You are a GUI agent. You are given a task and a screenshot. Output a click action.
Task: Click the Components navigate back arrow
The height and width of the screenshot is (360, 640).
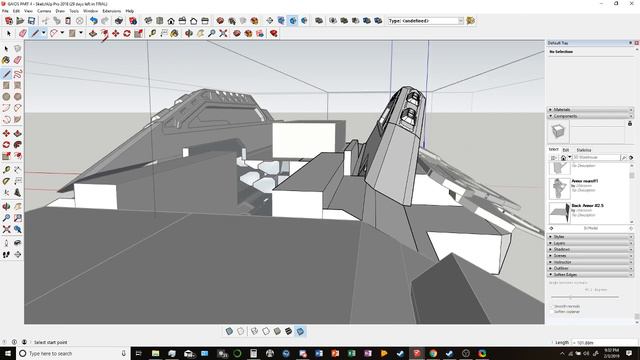[551, 228]
